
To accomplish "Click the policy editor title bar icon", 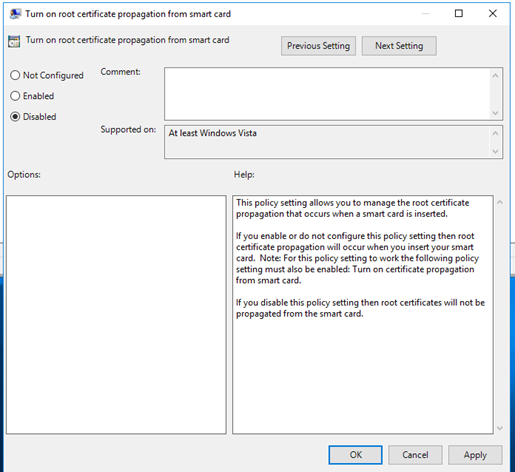I will [x=15, y=14].
